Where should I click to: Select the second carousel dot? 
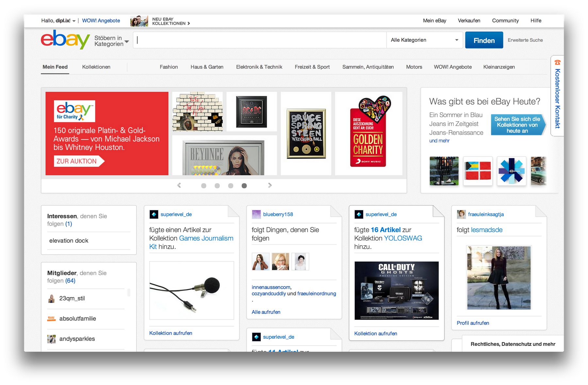217,186
